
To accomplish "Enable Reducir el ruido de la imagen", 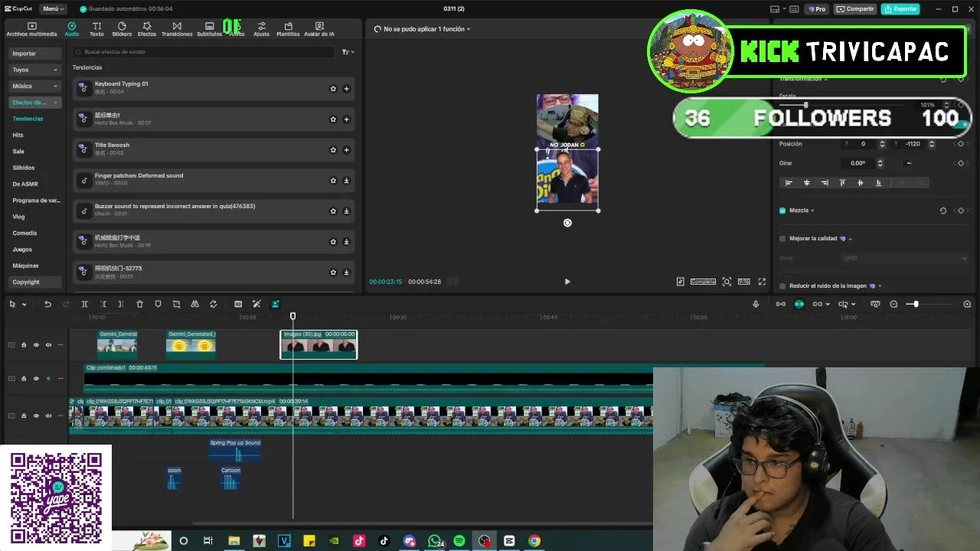I will [782, 286].
